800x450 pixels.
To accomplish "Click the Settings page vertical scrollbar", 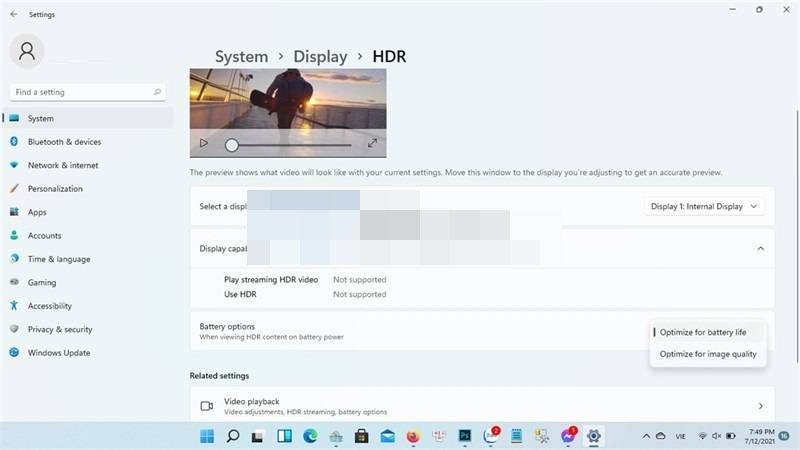I will coord(797,235).
